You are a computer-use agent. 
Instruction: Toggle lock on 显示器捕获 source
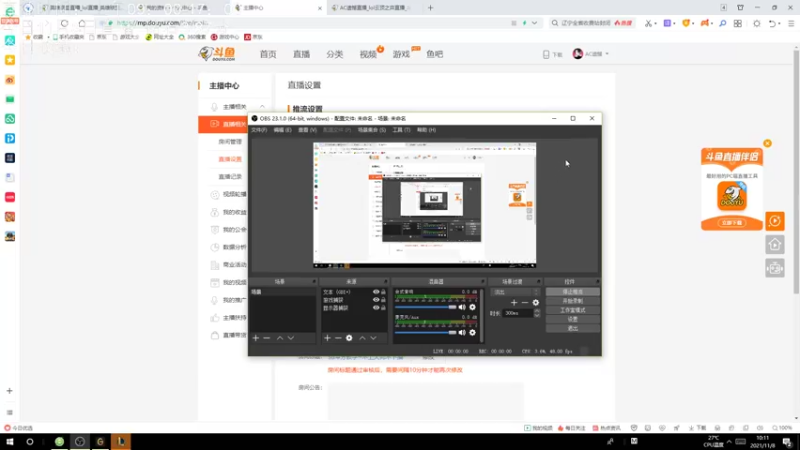coord(383,308)
